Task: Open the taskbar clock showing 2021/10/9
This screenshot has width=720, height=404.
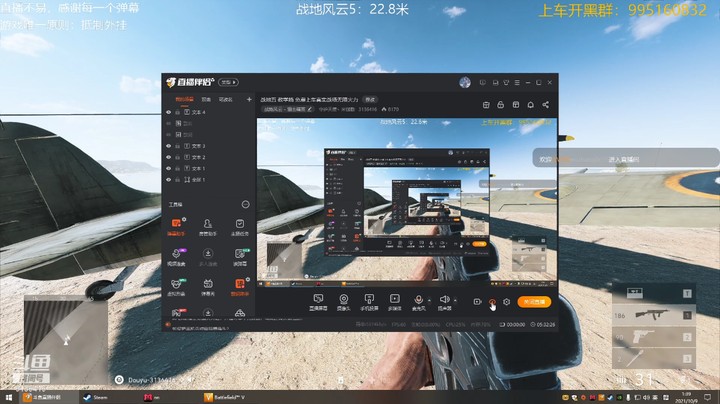Action: (x=686, y=397)
